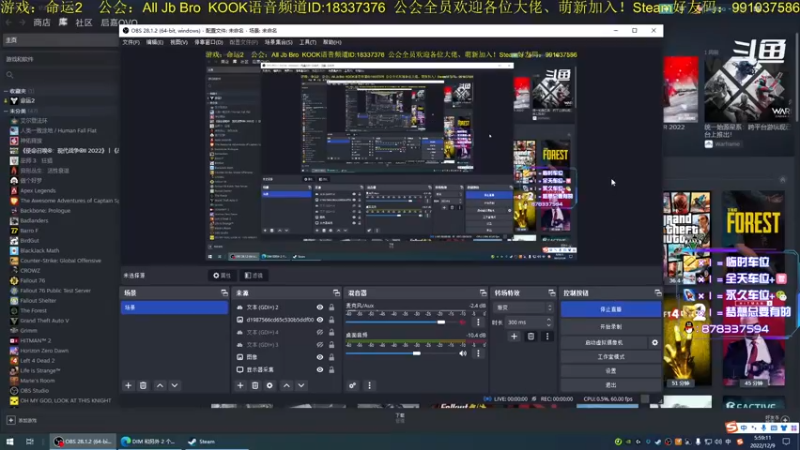Unlock the 显示器采集 source
This screenshot has width=800, height=450.
coord(332,369)
